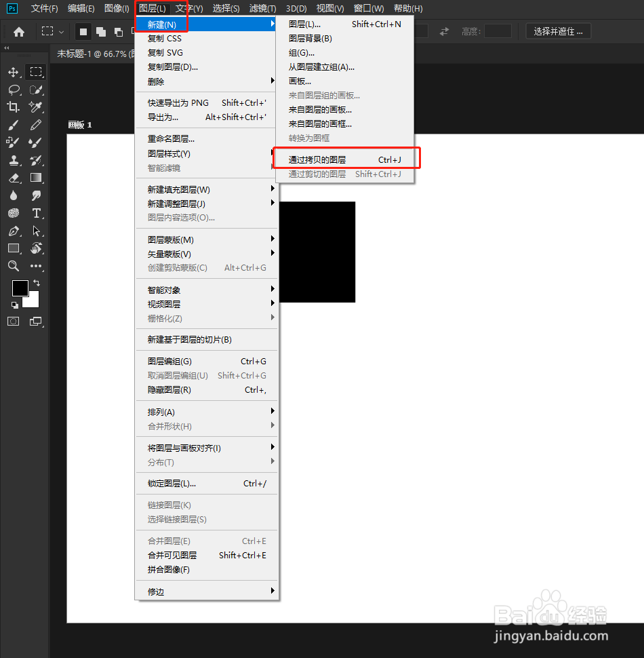Expand the 新建调整图层(J) submenu

tap(205, 204)
